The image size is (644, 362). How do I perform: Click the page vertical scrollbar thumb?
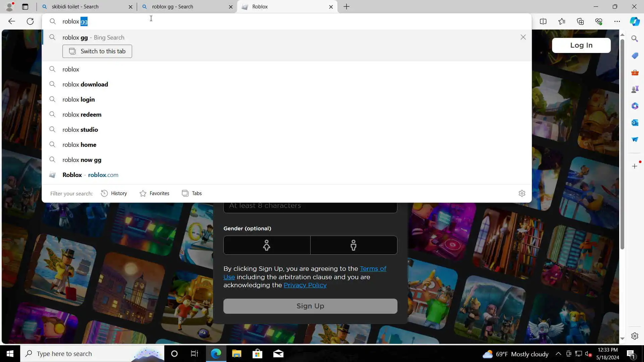pos(622,144)
